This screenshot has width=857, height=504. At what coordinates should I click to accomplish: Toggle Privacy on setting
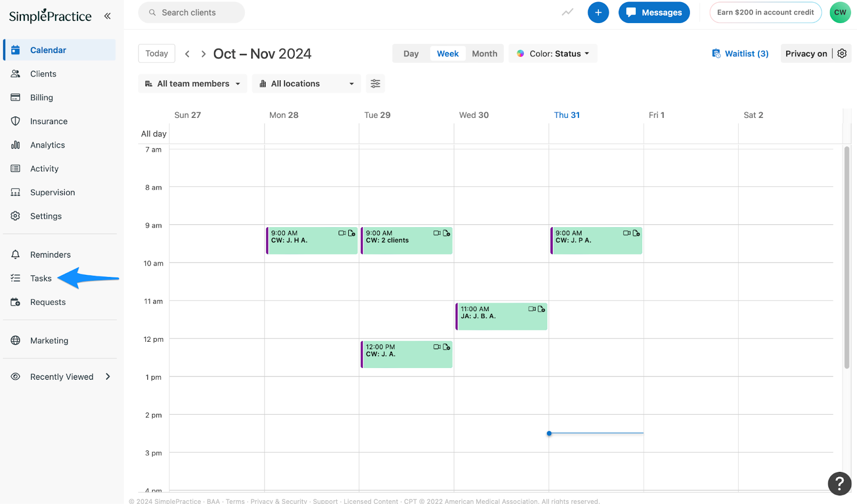806,54
